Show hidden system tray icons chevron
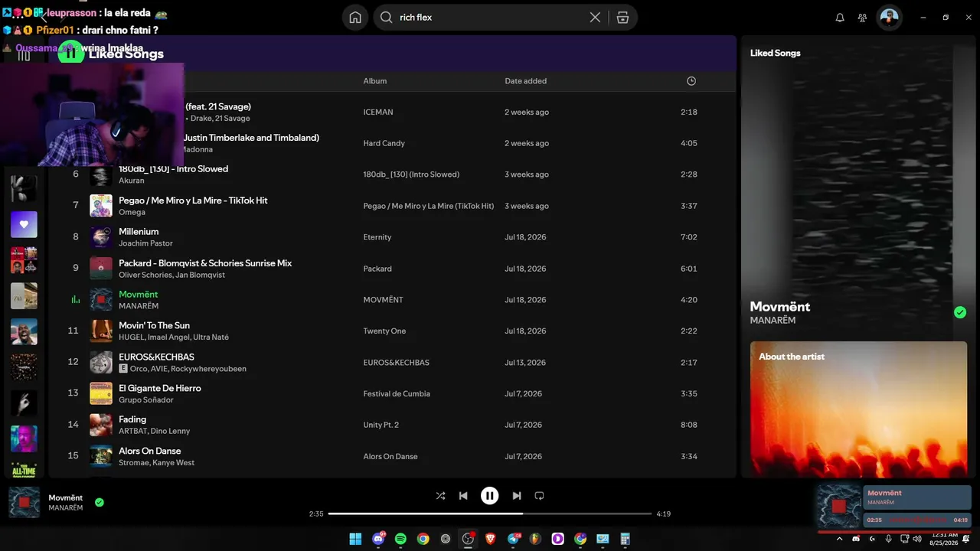Viewport: 980px width, 551px height. (x=840, y=539)
